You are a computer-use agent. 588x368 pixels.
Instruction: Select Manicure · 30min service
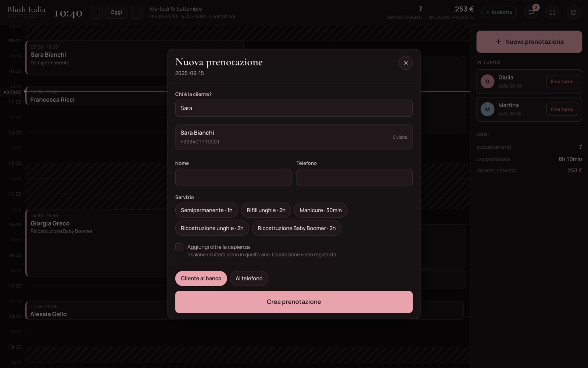pos(320,210)
